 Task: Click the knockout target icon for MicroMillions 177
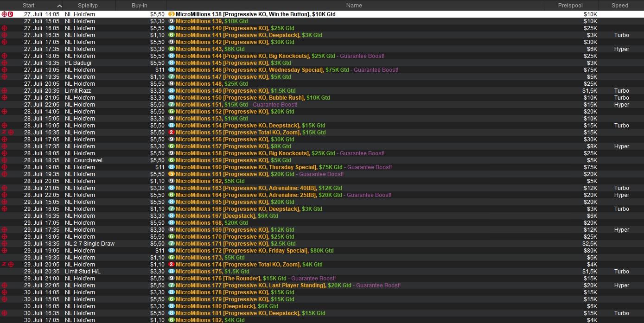pyautogui.click(x=5, y=285)
